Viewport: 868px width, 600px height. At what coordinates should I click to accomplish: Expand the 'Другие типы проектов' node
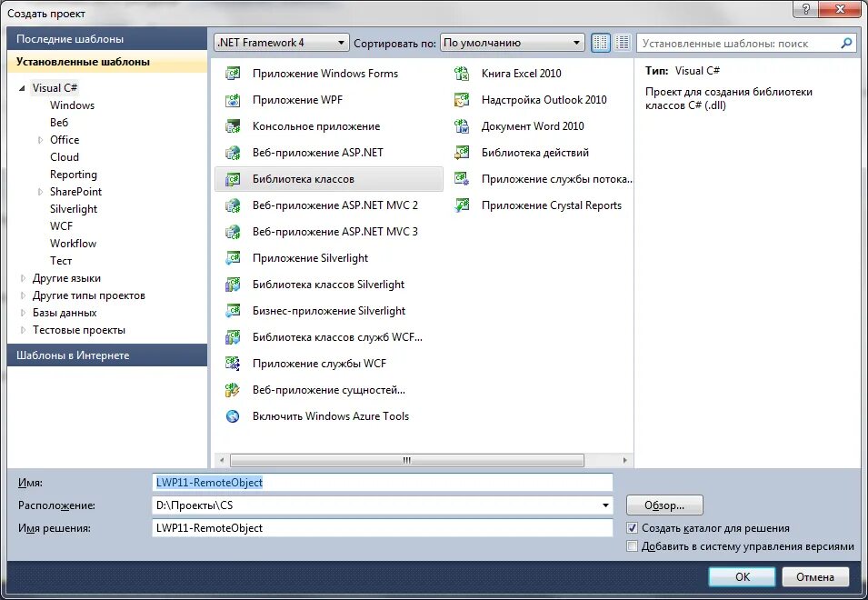click(x=23, y=295)
